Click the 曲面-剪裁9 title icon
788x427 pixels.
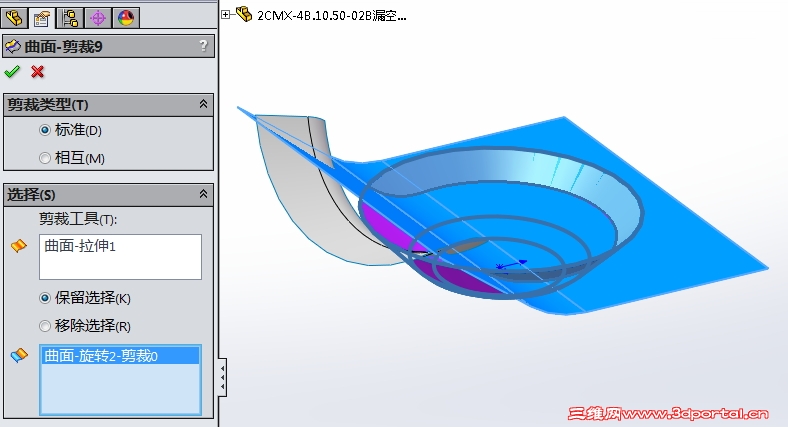coord(13,47)
